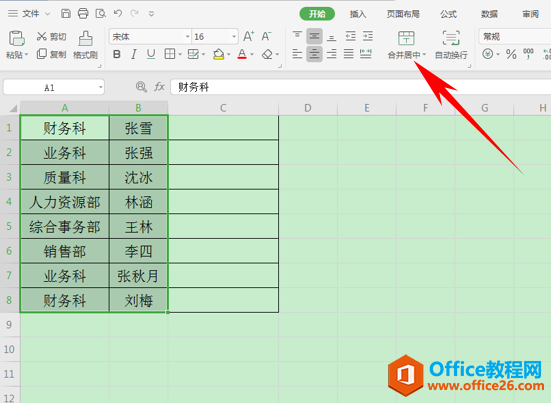Toggle Bold formatting
551x403 pixels.
pos(117,54)
